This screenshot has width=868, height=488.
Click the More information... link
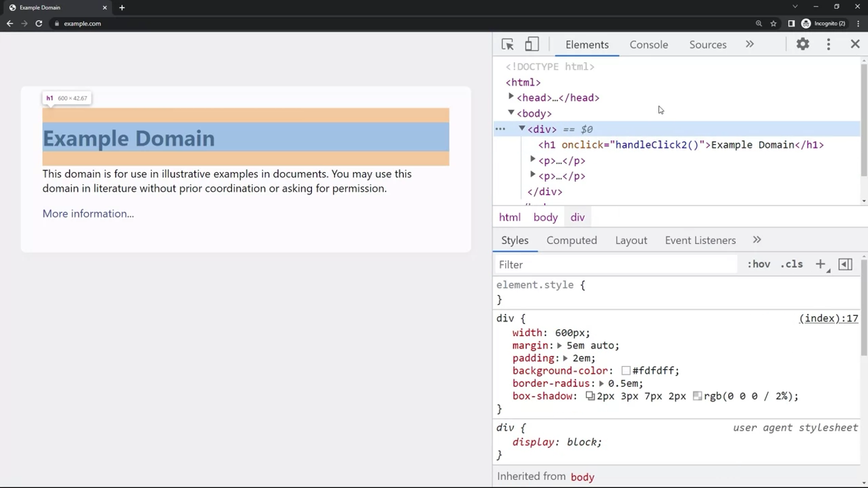click(x=88, y=213)
